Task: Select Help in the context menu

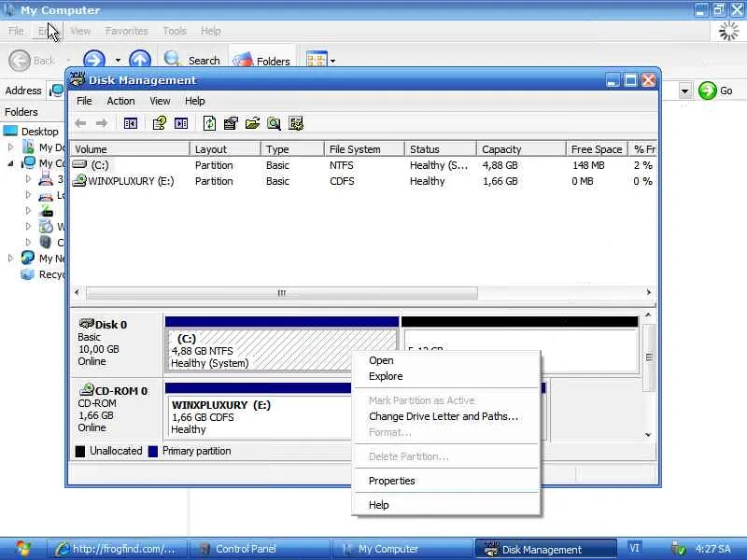Action: point(446,505)
